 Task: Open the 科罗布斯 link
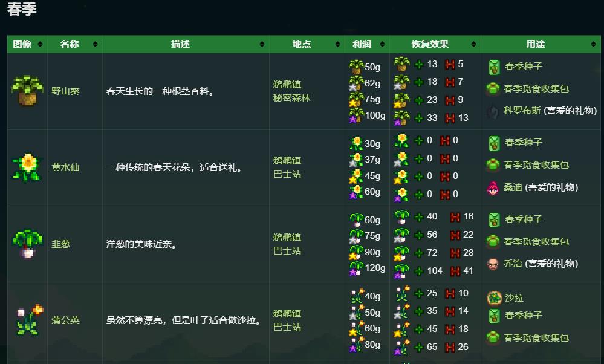(522, 111)
